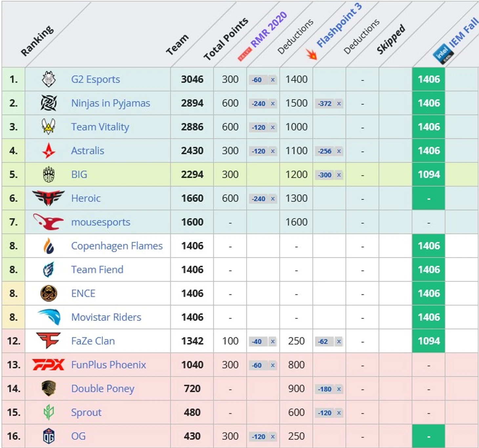The width and height of the screenshot is (479, 448).
Task: Open the G2 Esports team page
Action: tap(95, 79)
